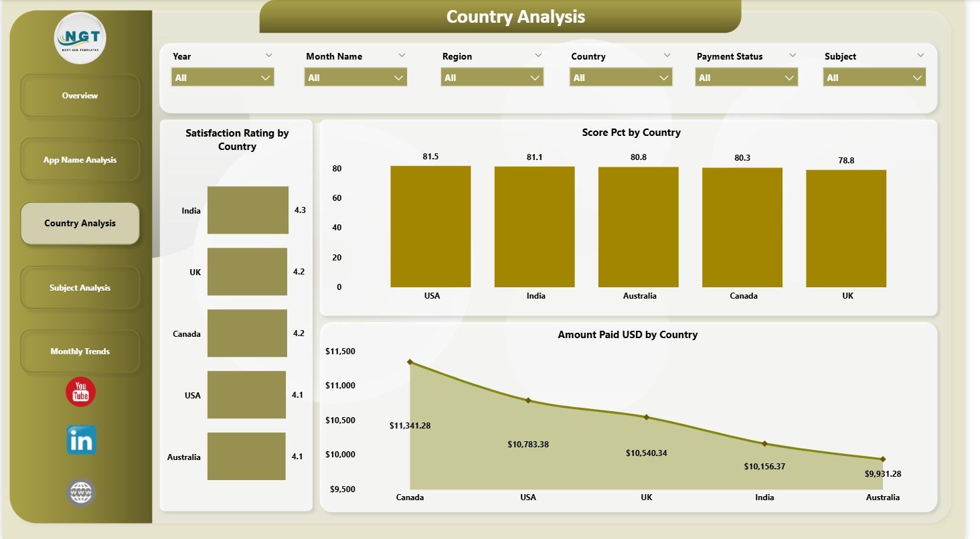Viewport: 980px width, 539px height.
Task: Navigate to the Overview page
Action: click(x=80, y=95)
